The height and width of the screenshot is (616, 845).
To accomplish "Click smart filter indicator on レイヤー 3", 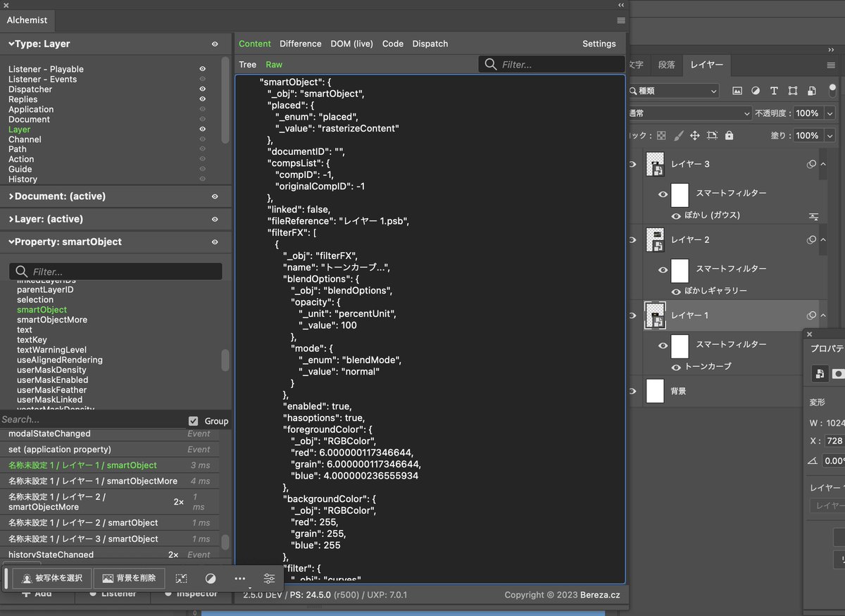I will tap(811, 164).
